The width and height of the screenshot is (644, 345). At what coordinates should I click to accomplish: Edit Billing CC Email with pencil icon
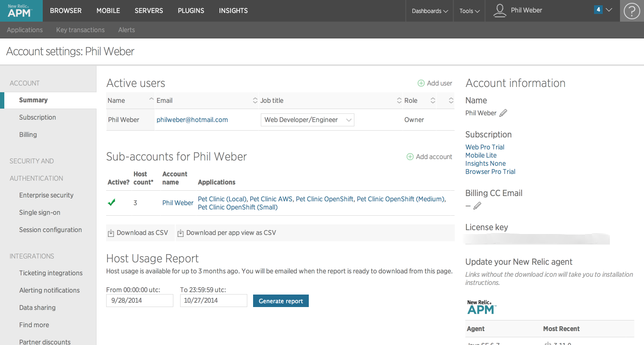477,206
